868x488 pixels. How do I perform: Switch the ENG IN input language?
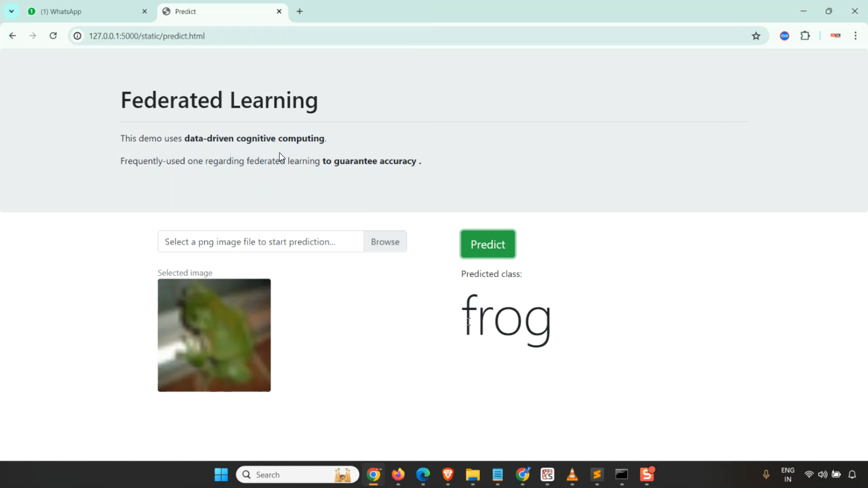788,475
